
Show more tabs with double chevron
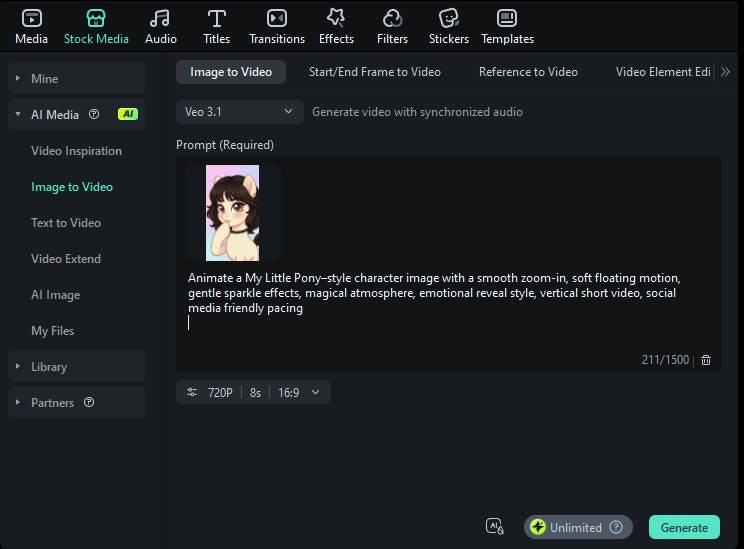click(x=725, y=72)
